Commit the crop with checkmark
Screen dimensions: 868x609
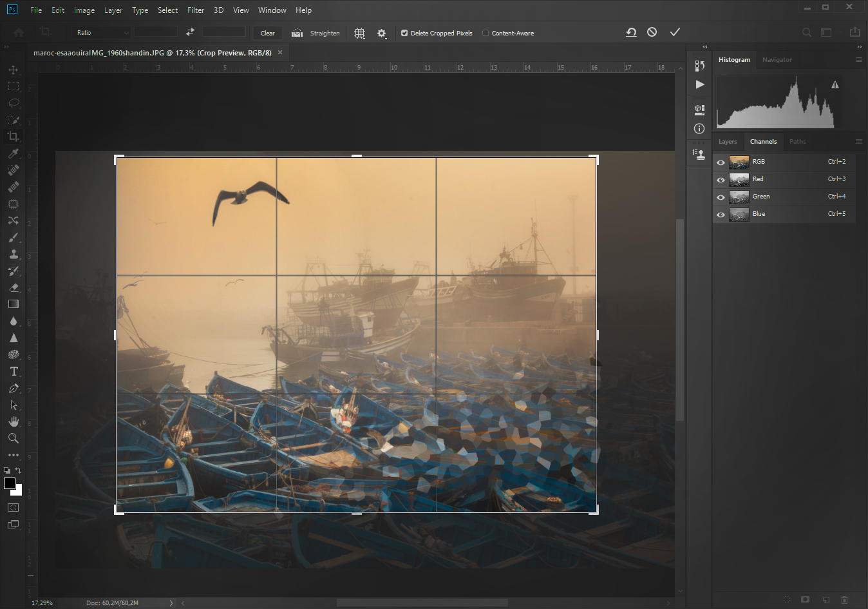tap(675, 32)
